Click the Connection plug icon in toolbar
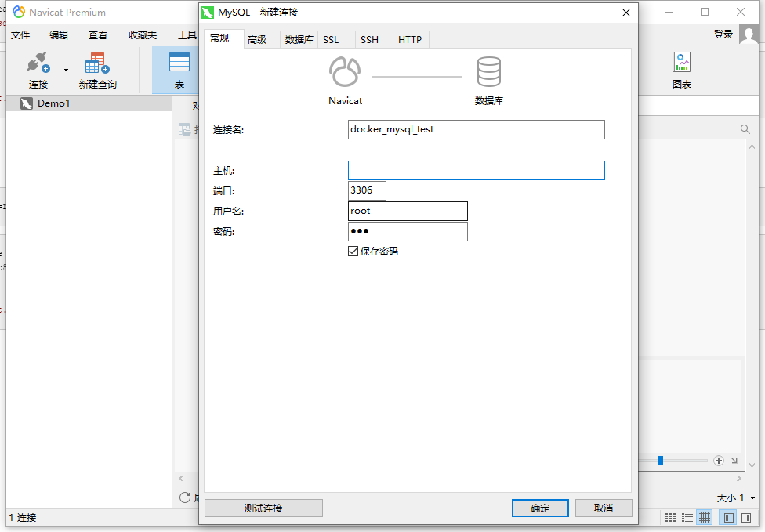Image resolution: width=765 pixels, height=532 pixels. (38, 63)
